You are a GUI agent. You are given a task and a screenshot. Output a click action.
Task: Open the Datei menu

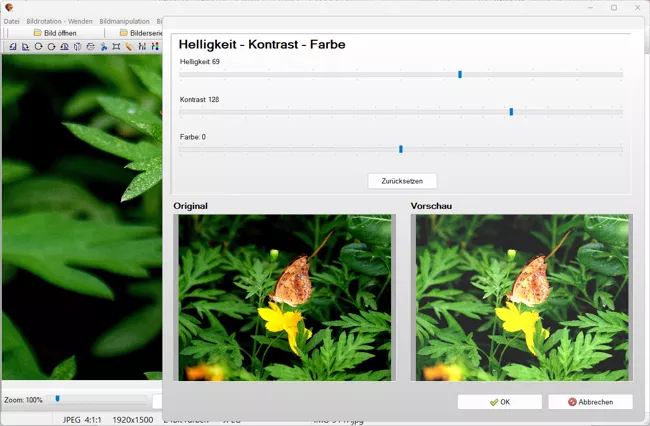[x=12, y=21]
